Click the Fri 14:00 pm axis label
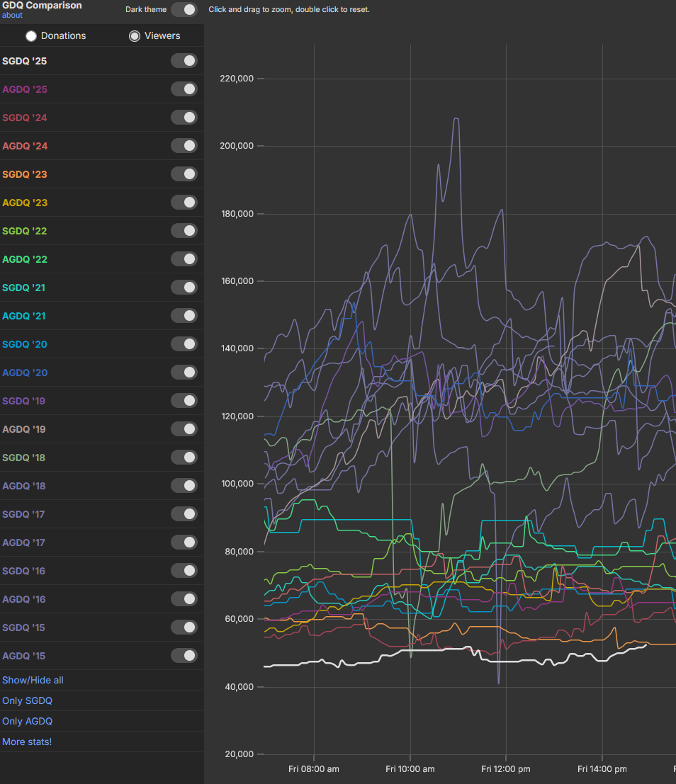This screenshot has height=784, width=676. pos(602,769)
